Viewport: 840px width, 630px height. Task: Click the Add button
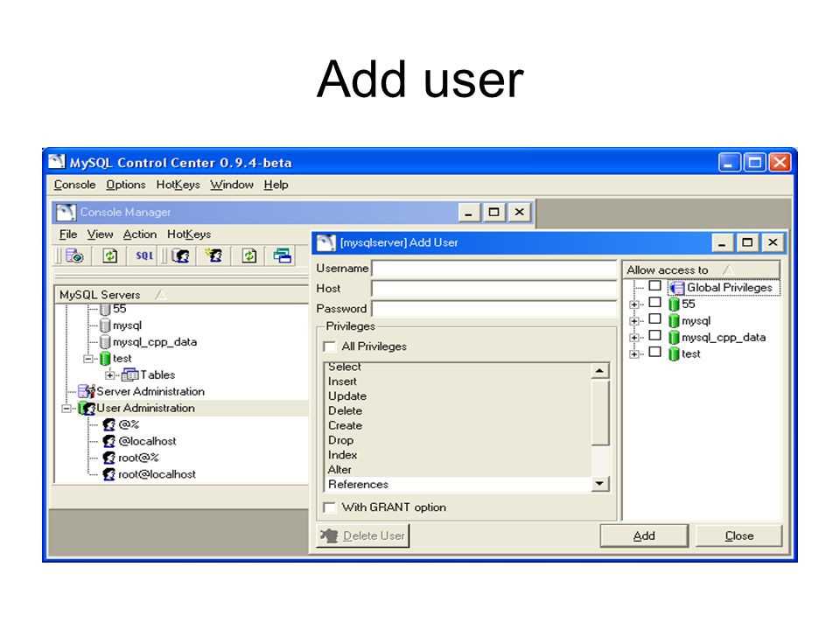(x=644, y=535)
